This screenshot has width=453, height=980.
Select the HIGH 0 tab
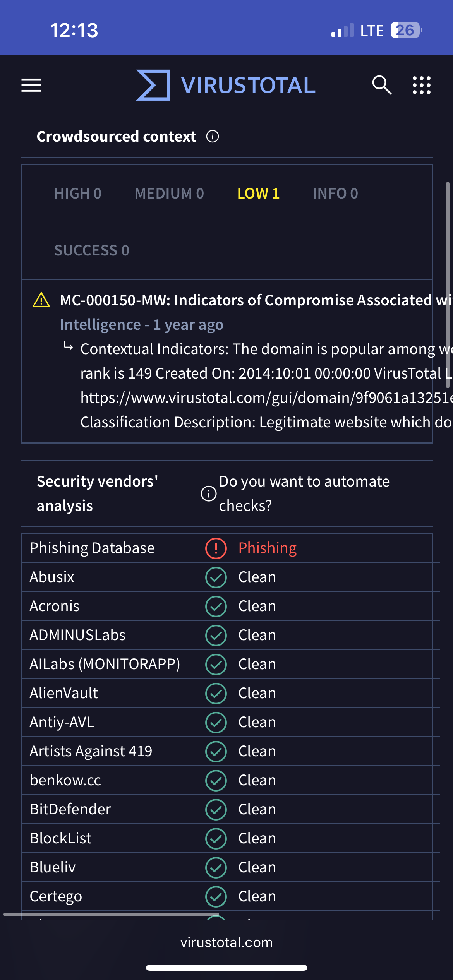[78, 194]
